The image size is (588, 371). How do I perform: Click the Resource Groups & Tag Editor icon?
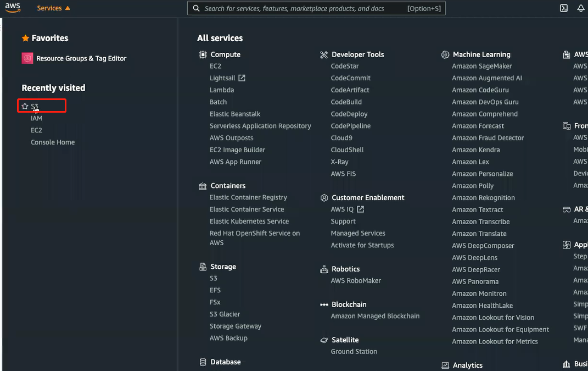(27, 58)
